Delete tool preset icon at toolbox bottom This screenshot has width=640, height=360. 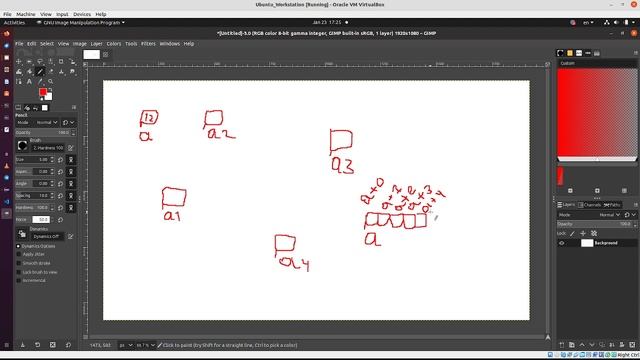tap(53, 345)
